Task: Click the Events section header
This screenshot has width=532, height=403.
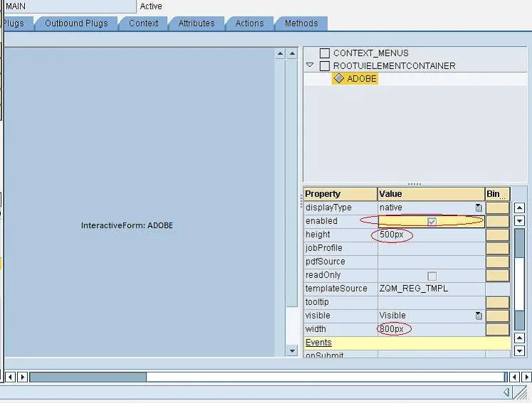Action: (x=319, y=343)
